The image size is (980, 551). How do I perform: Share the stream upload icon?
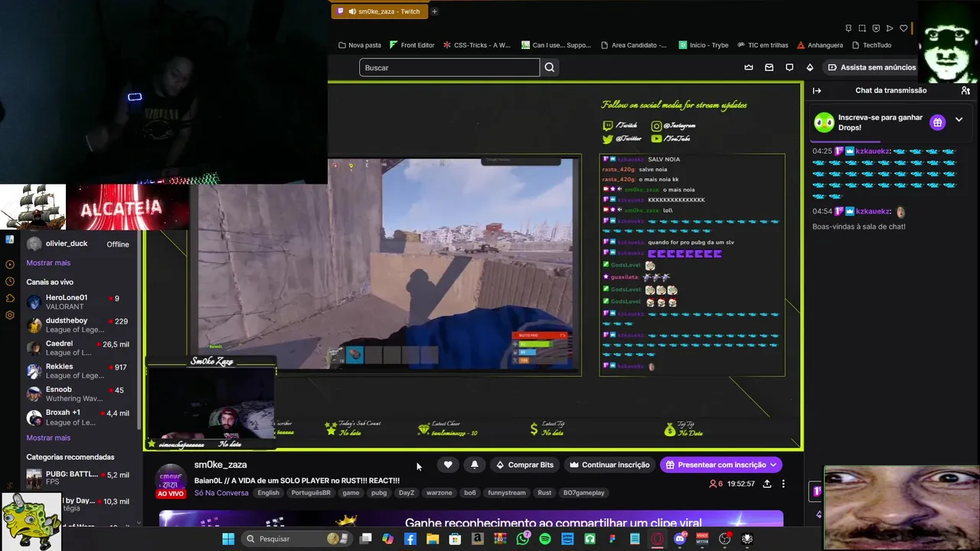767,484
